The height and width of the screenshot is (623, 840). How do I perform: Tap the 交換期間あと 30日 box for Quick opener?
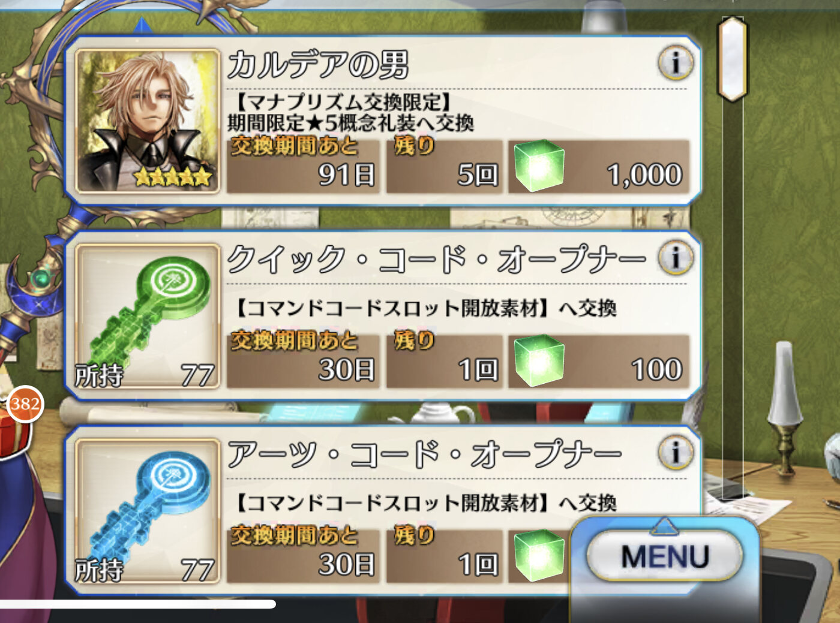point(303,361)
